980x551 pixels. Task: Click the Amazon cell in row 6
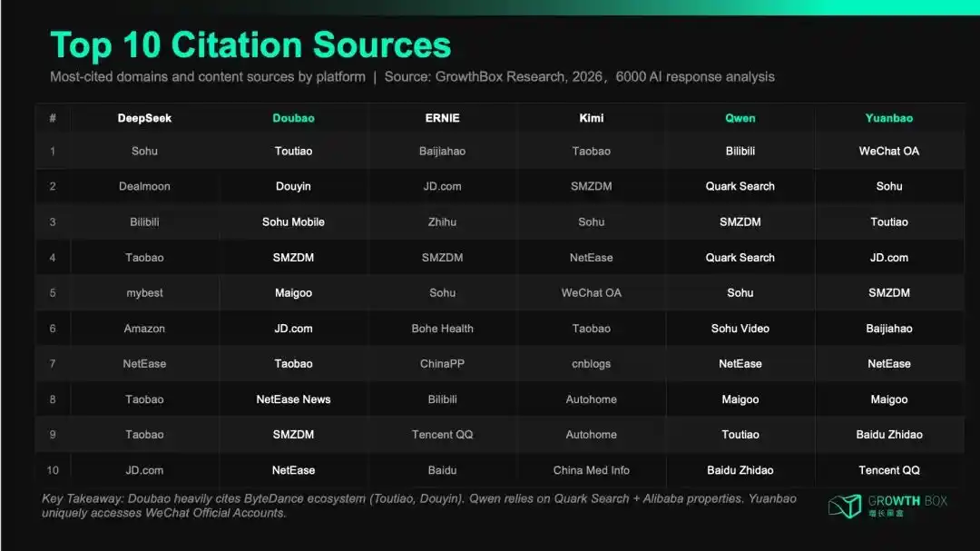tap(144, 329)
